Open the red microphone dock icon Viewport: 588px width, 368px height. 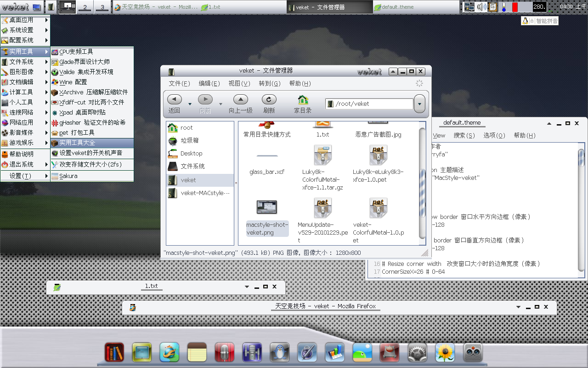click(x=225, y=353)
